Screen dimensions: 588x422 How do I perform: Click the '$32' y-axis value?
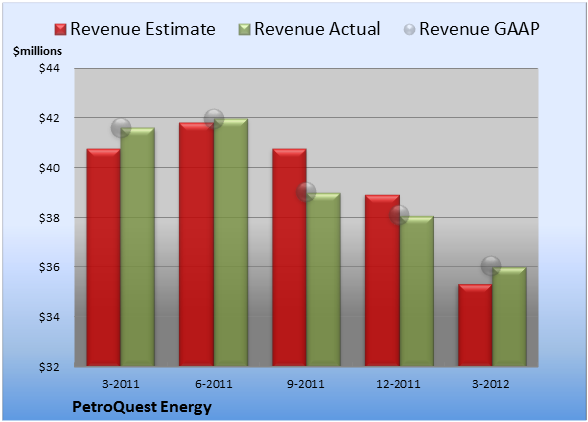[49, 366]
